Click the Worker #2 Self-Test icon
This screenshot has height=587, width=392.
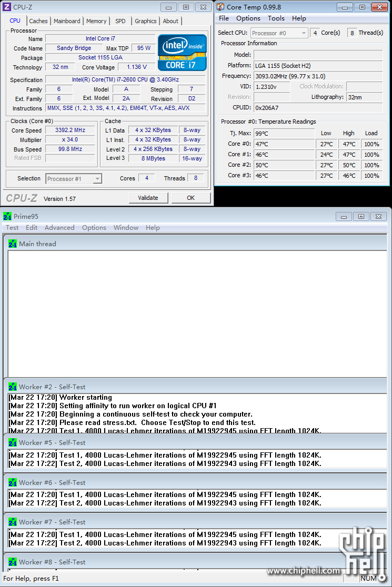click(x=12, y=387)
